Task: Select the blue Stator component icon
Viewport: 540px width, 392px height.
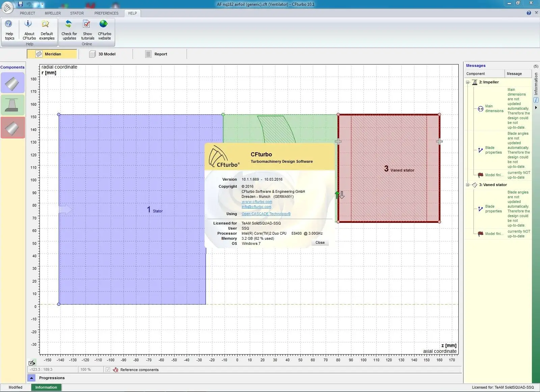Action: 12,83
